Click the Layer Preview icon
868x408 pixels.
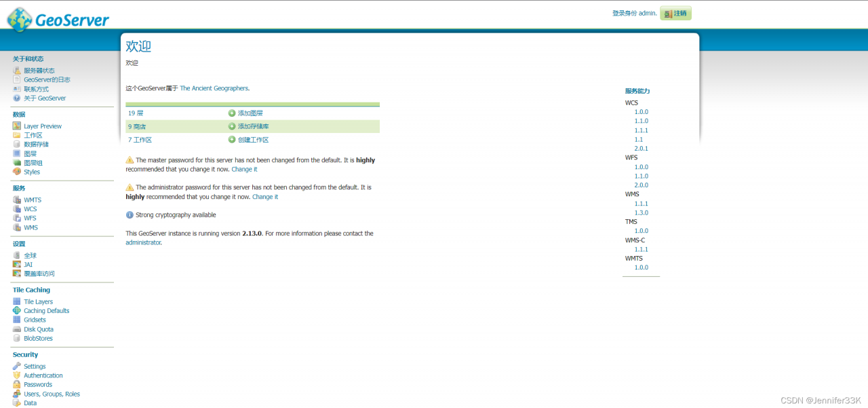click(17, 126)
